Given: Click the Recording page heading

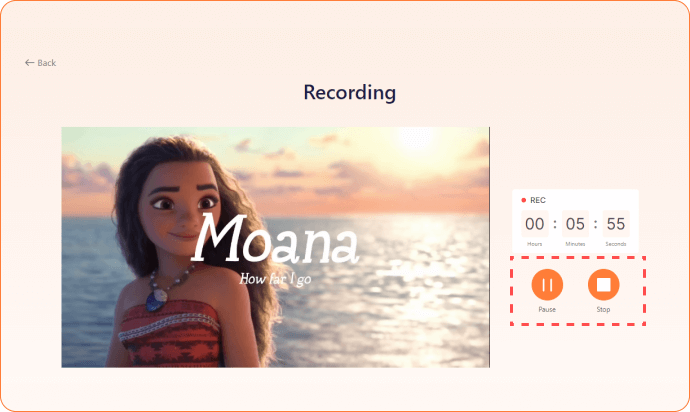Looking at the screenshot, I should pyautogui.click(x=350, y=92).
